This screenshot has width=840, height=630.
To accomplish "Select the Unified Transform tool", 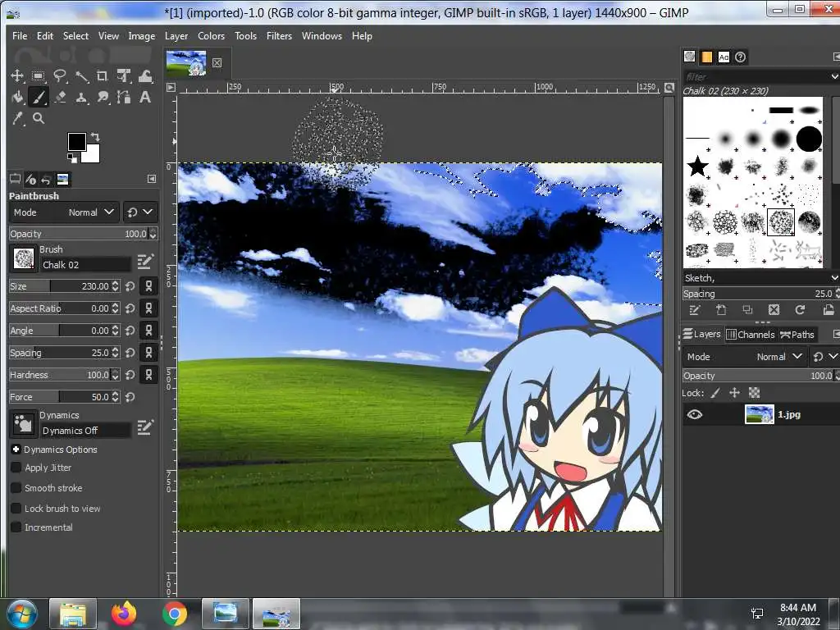I will click(124, 76).
